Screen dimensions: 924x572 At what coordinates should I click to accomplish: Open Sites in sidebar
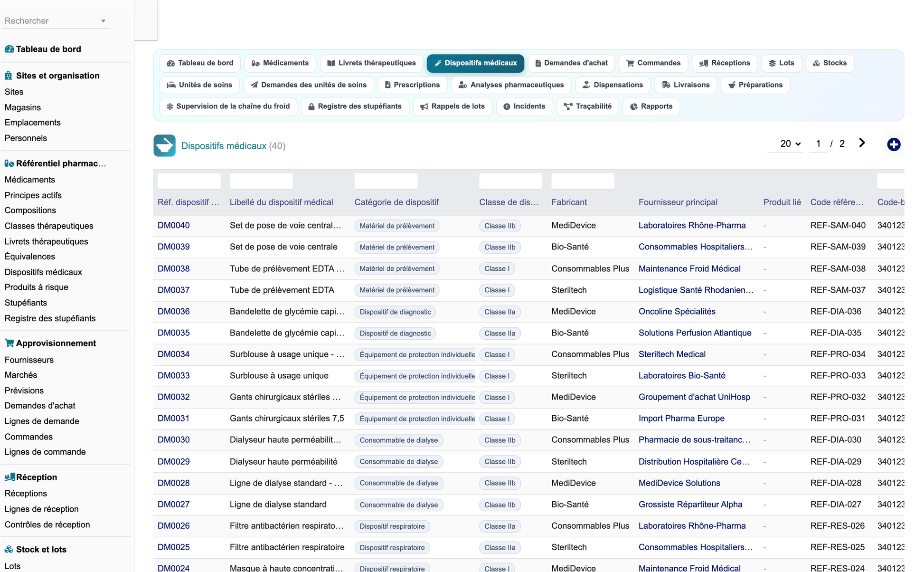(x=14, y=92)
